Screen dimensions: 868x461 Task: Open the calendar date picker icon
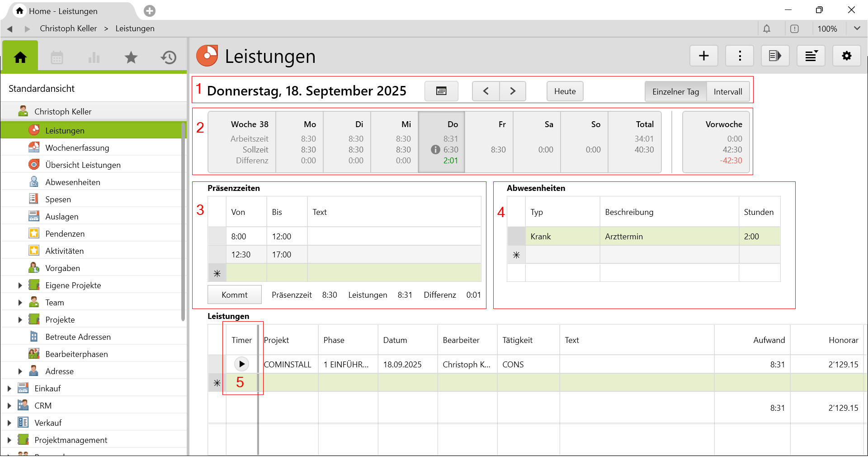tap(441, 91)
